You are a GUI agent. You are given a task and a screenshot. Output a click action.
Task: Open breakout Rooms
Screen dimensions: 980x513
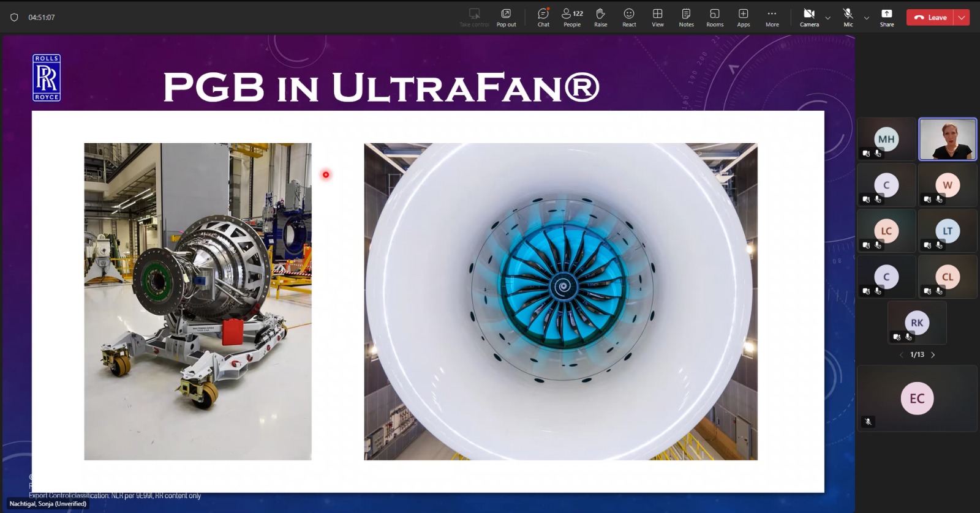click(715, 17)
